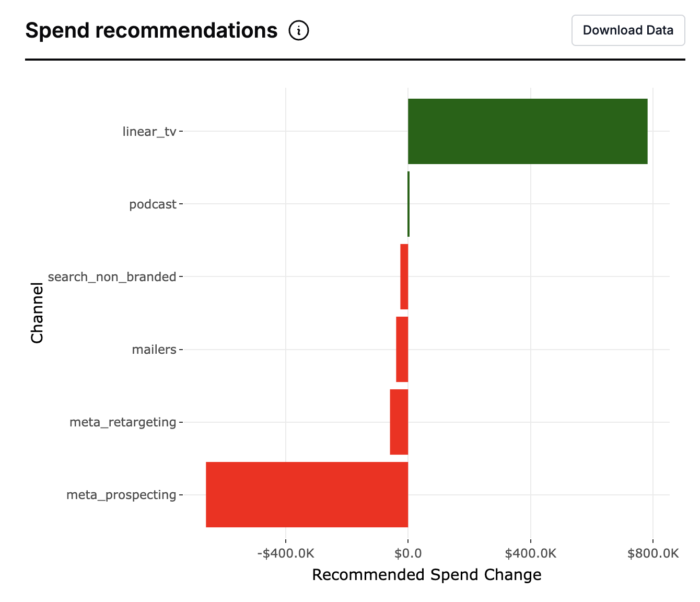Select the thin green podcast bar
700x602 pixels.
point(409,204)
